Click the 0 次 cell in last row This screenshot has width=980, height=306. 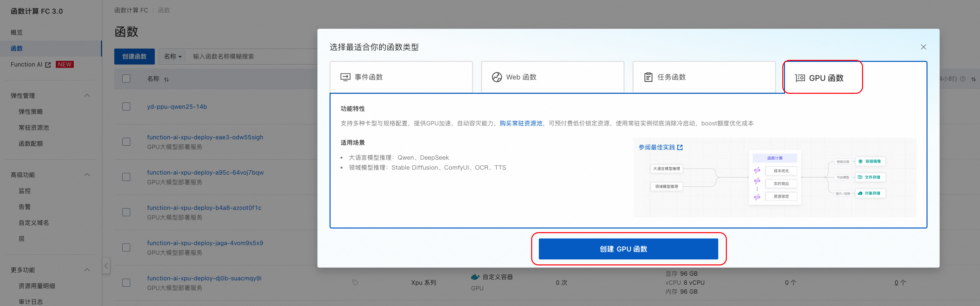coord(561,283)
